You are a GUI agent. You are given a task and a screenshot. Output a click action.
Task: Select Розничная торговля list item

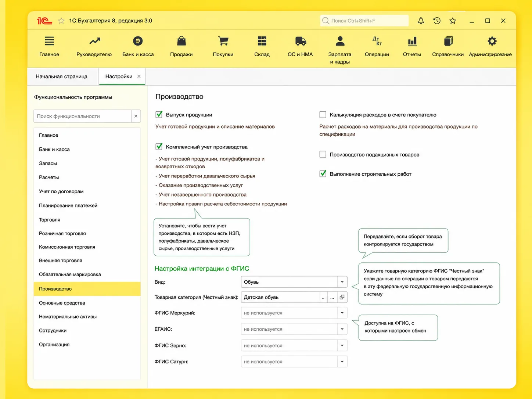pos(87,233)
